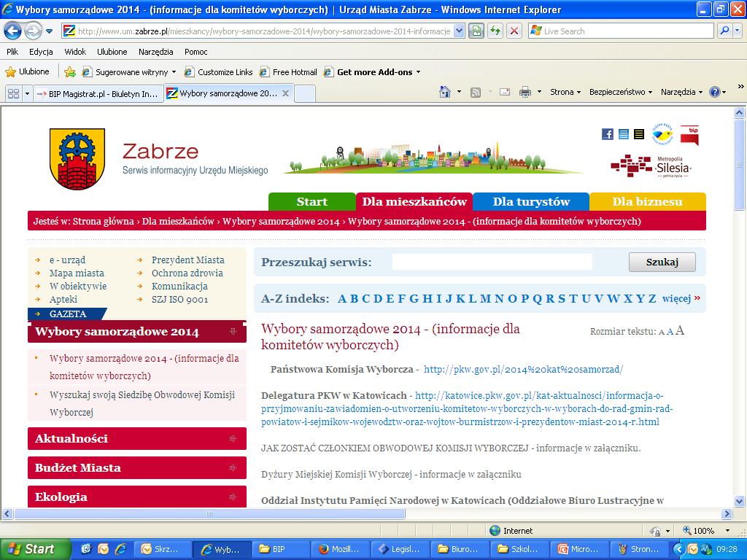Open the Bezpieczeństwo command menu
The image size is (747, 560).
pyautogui.click(x=620, y=92)
